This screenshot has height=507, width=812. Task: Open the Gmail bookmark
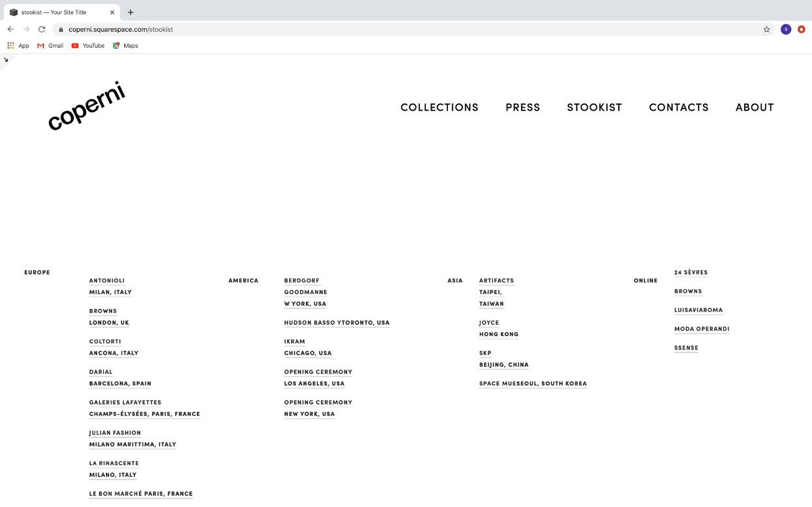pos(50,46)
